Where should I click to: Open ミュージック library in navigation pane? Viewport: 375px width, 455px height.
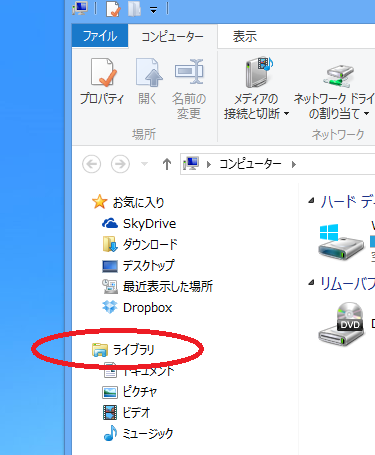(x=148, y=433)
